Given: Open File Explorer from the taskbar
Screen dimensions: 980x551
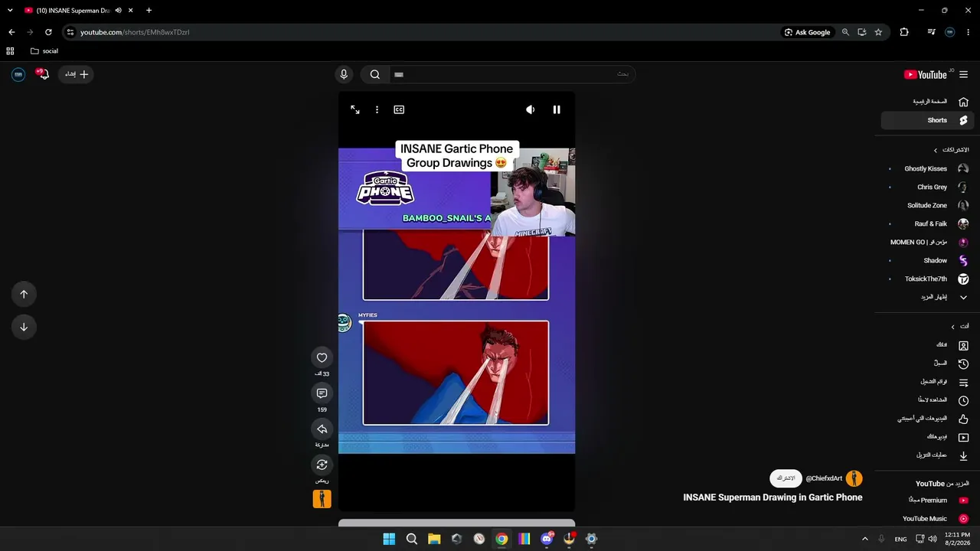Looking at the screenshot, I should (x=434, y=539).
